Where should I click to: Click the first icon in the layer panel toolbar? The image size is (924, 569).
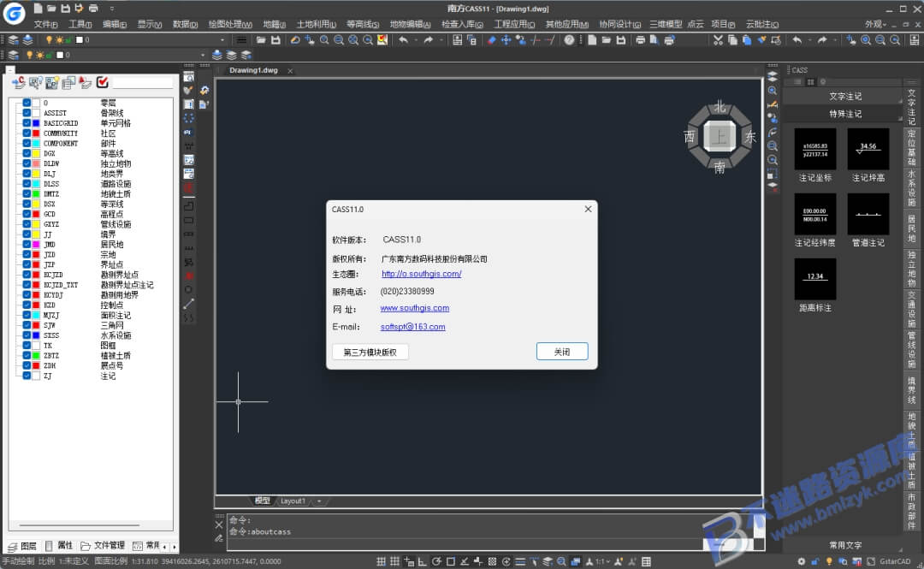(x=18, y=82)
